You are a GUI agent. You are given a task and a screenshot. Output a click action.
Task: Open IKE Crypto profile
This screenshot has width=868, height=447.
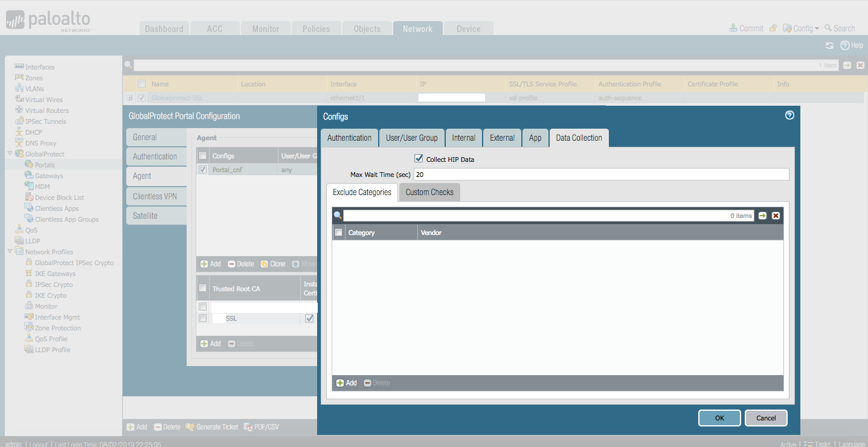point(50,295)
